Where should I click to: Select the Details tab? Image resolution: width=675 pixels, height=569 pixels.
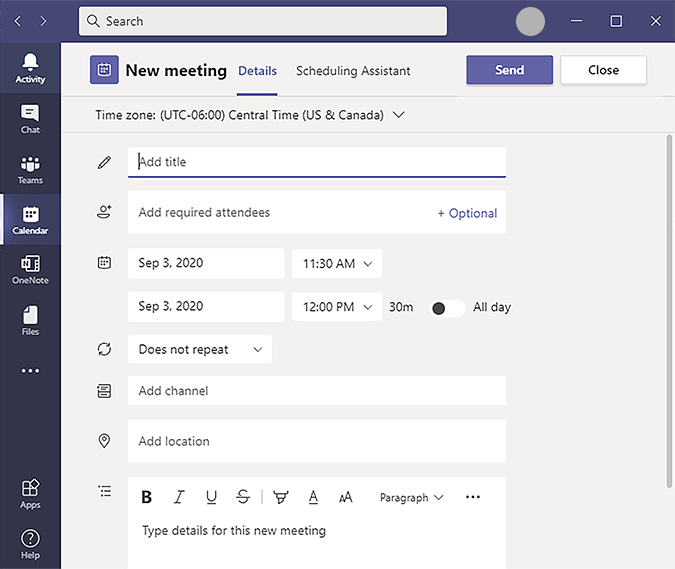[x=257, y=71]
